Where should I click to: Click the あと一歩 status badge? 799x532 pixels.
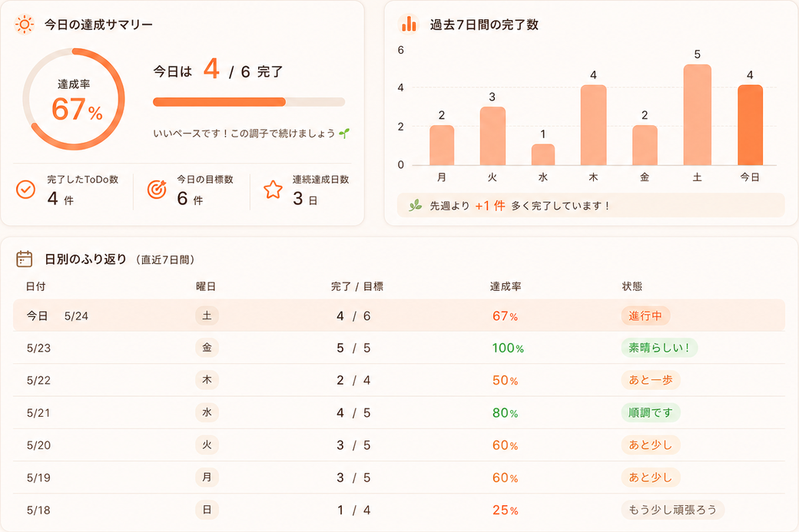(x=650, y=380)
